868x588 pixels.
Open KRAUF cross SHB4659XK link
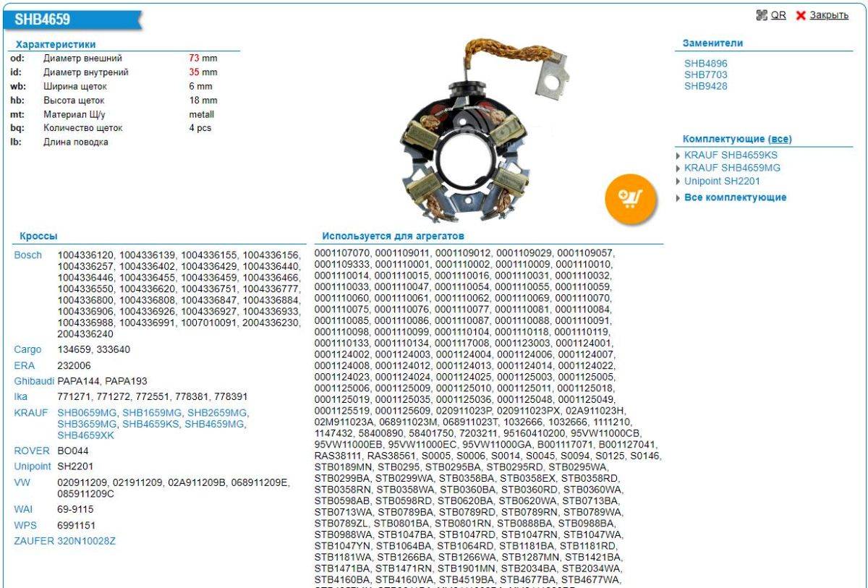click(x=85, y=435)
